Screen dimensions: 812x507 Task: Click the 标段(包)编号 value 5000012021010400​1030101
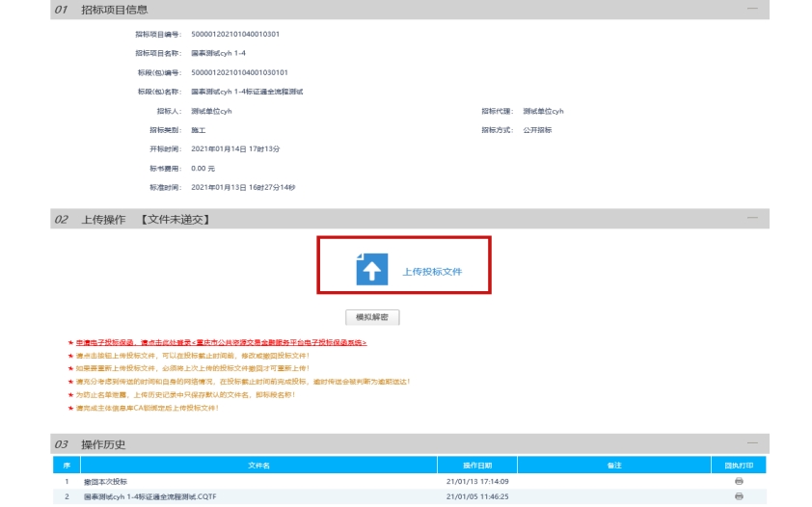click(239, 72)
